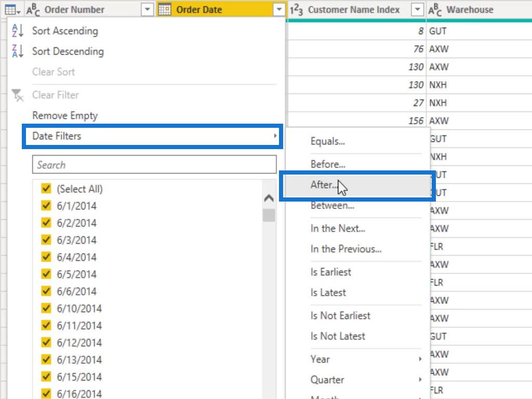Screen dimensions: 532x399
Task: Uncheck the 6/11/2014 checkbox
Action: coord(46,325)
